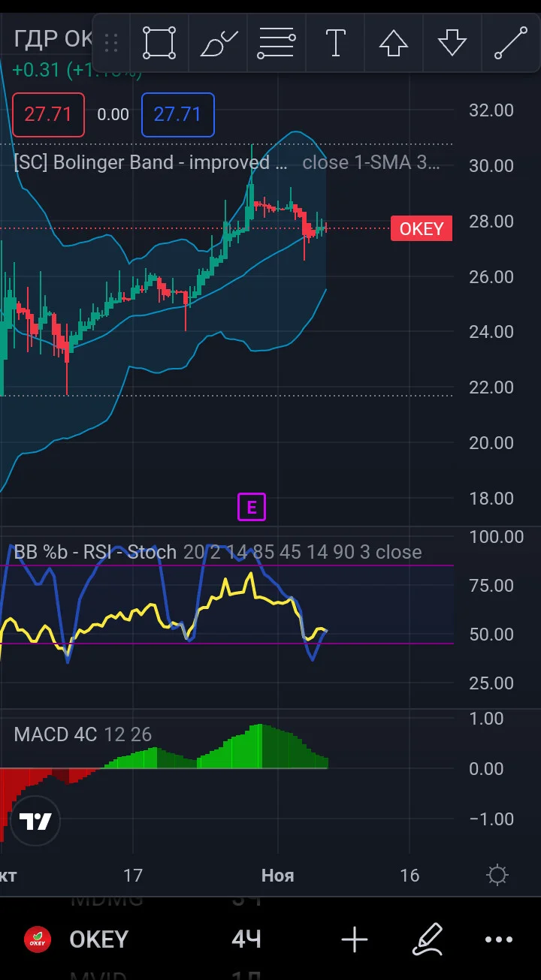This screenshot has width=541, height=980.
Task: Select the trend line tool
Action: pos(511,43)
